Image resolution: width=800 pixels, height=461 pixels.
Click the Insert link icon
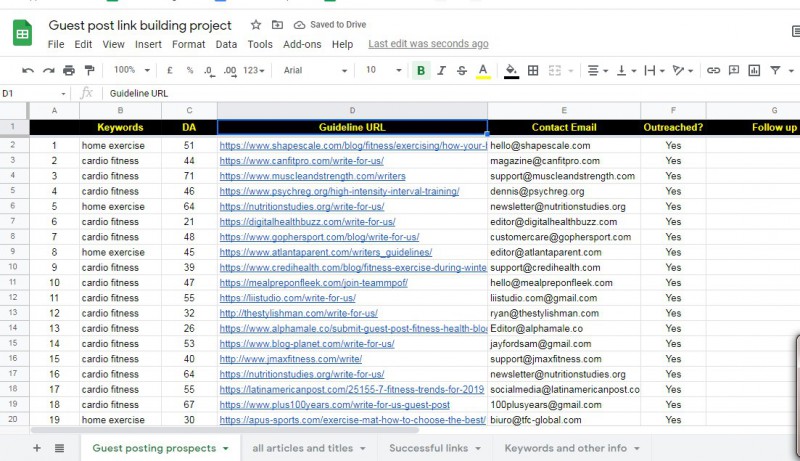713,70
